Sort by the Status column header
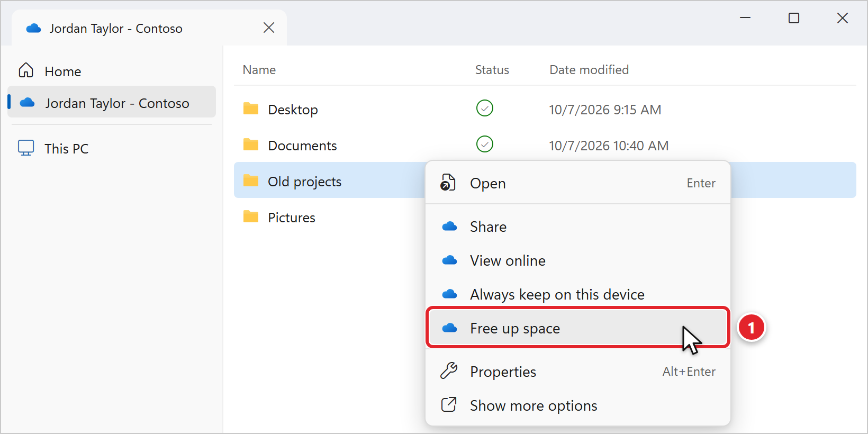The height and width of the screenshot is (434, 868). 492,70
